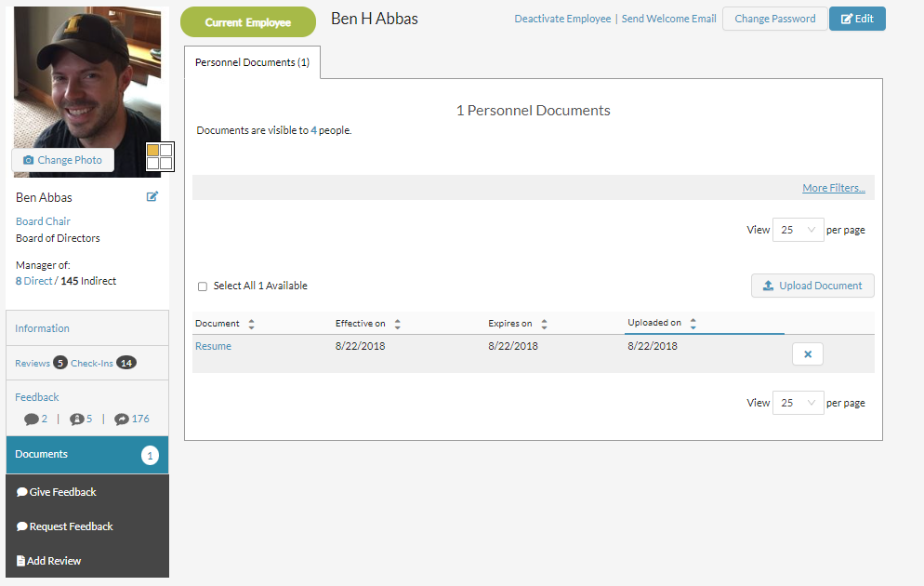Open the Reviews sidebar link
924x586 pixels.
tap(33, 363)
